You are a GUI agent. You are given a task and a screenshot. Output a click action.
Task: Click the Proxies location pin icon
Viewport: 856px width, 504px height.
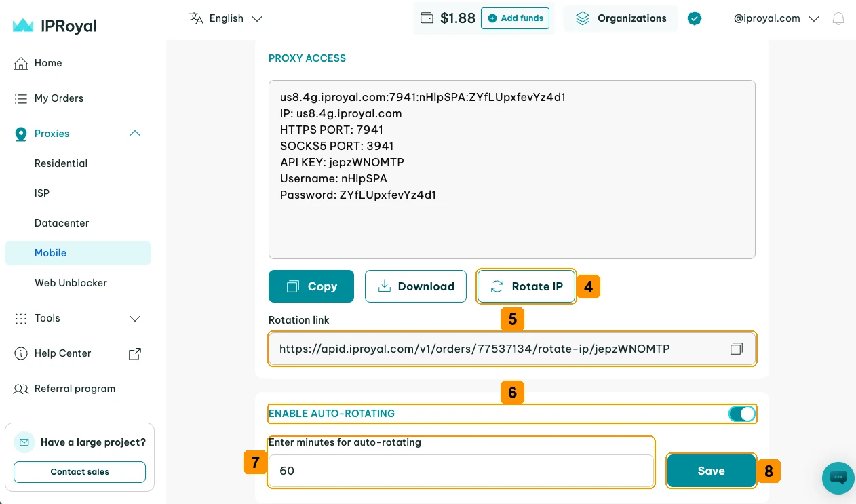click(21, 134)
